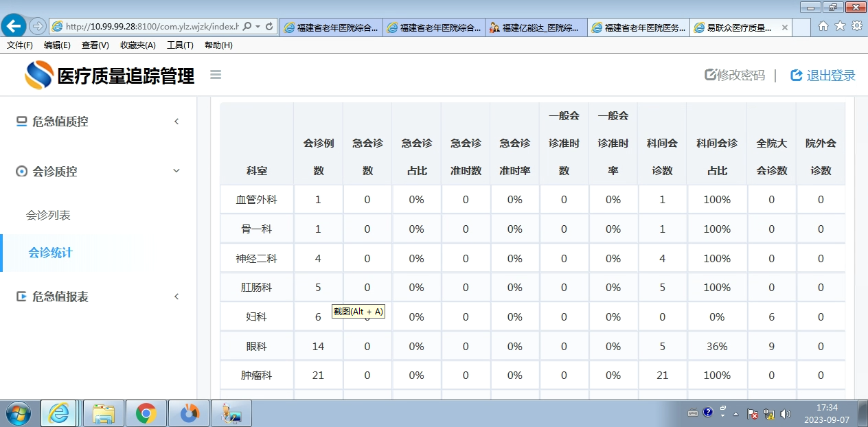Open the 文件(F) menu
This screenshot has width=868, height=427.
point(20,45)
